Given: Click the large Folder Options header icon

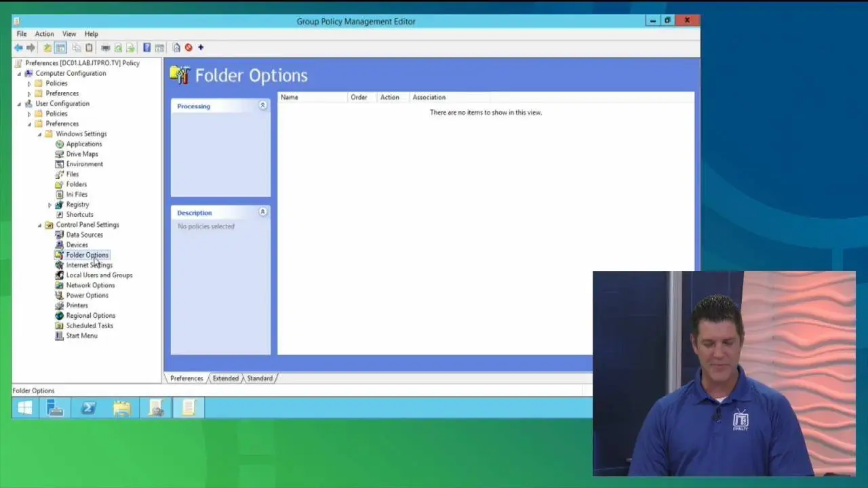Looking at the screenshot, I should coord(180,75).
